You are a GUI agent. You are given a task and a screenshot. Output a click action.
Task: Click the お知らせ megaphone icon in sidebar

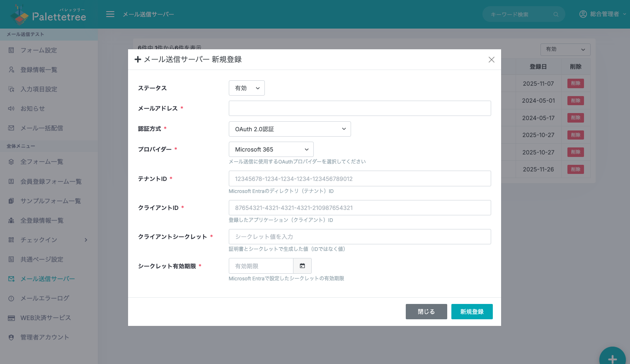click(11, 108)
